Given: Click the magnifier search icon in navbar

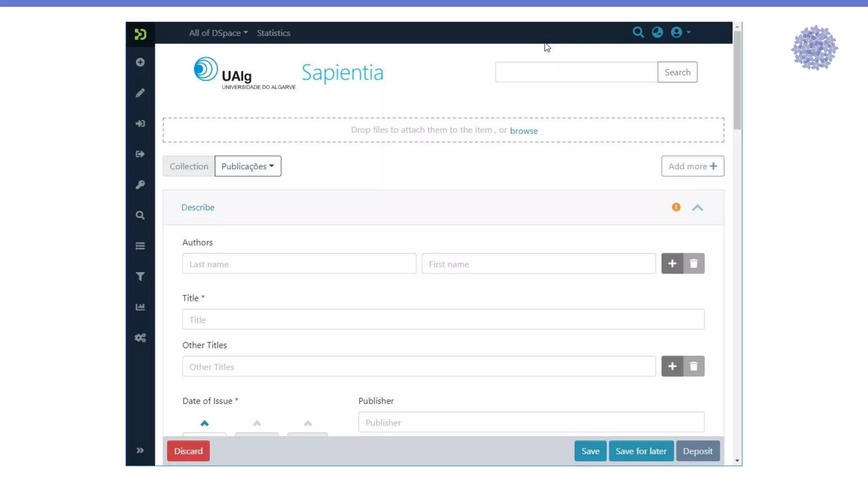Looking at the screenshot, I should tap(638, 32).
